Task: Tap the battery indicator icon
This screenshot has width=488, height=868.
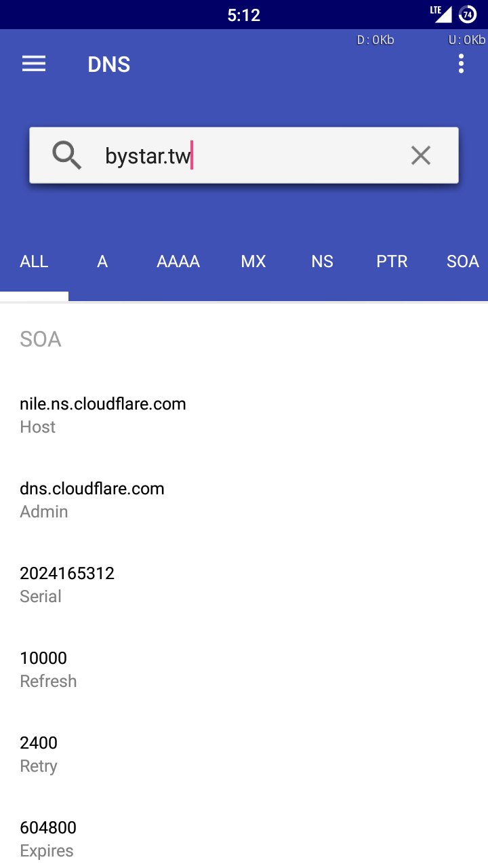Action: click(x=467, y=14)
